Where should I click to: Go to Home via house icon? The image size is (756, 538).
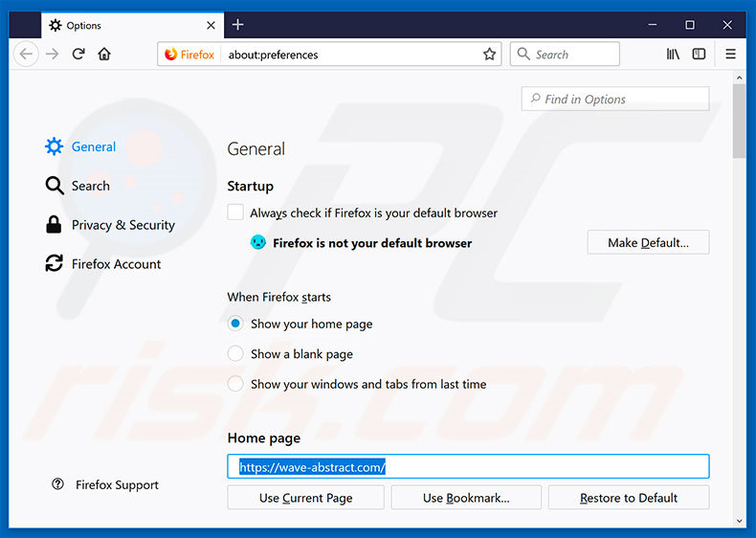[104, 55]
